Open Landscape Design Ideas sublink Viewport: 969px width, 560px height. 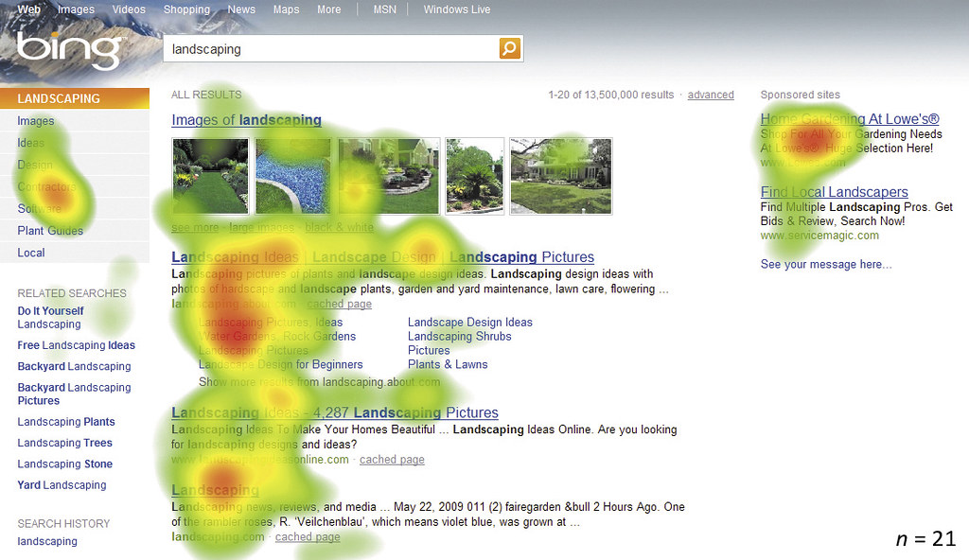(469, 323)
